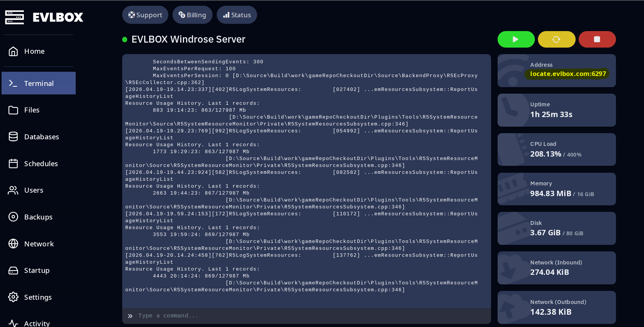This screenshot has width=644, height=327.
Task: Go to Backups
Action: click(38, 217)
